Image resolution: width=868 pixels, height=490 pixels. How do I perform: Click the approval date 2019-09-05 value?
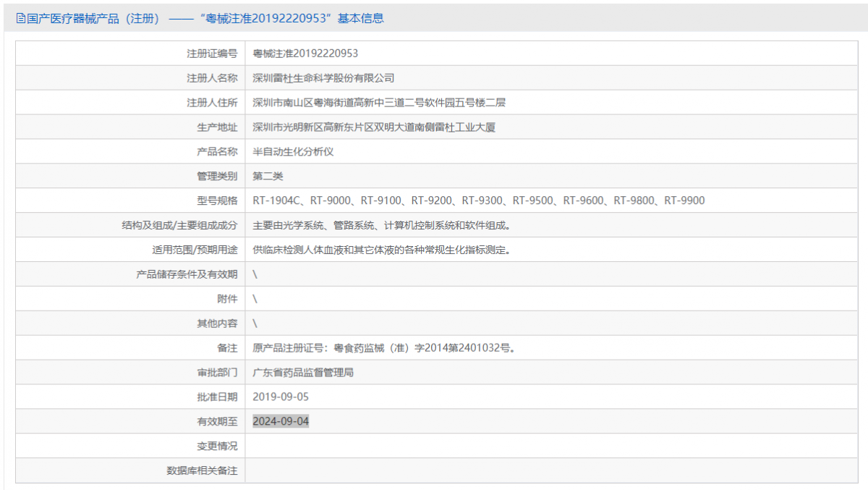(x=279, y=397)
